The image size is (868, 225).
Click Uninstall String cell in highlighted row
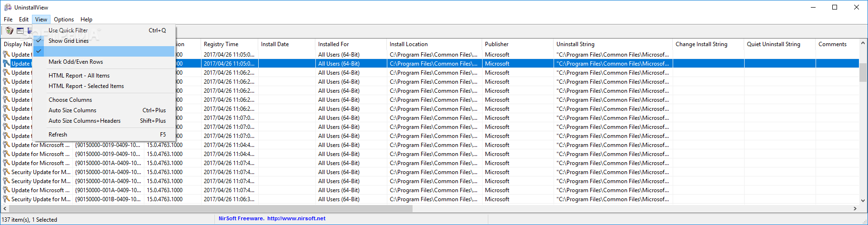(613, 63)
